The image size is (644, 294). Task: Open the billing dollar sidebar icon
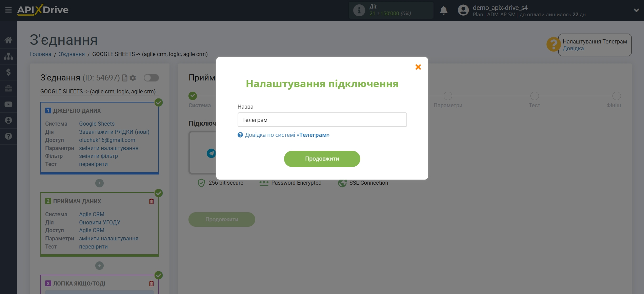click(x=8, y=72)
